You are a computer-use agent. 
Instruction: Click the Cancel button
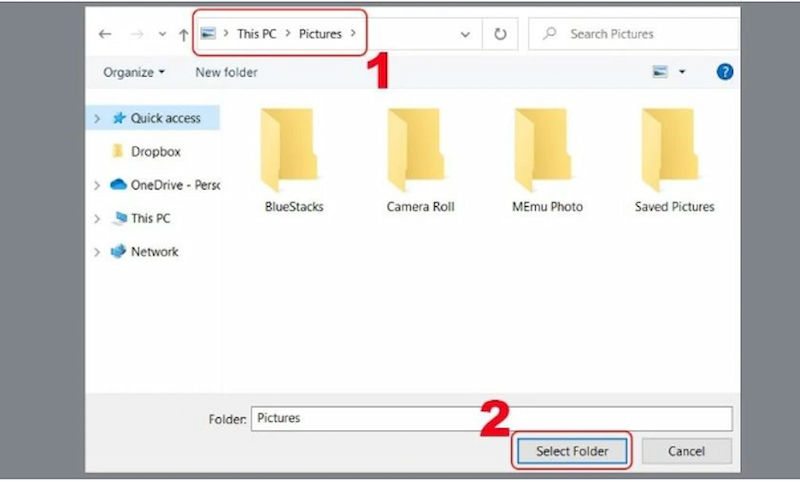[x=686, y=451]
